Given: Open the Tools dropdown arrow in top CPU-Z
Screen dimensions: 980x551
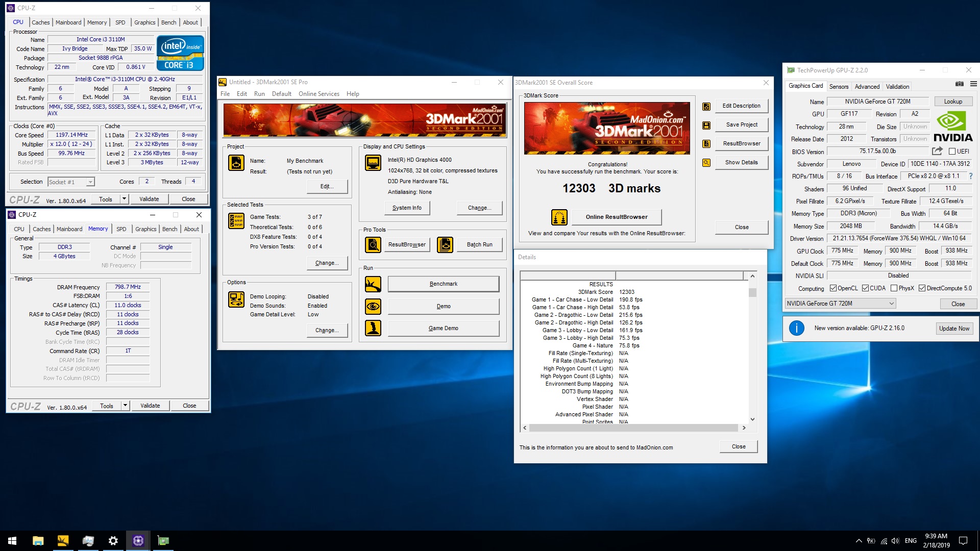Looking at the screenshot, I should coord(124,199).
